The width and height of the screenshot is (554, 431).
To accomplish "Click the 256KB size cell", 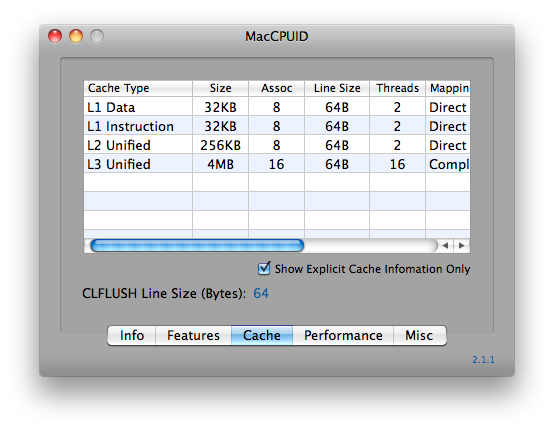I will (x=220, y=145).
